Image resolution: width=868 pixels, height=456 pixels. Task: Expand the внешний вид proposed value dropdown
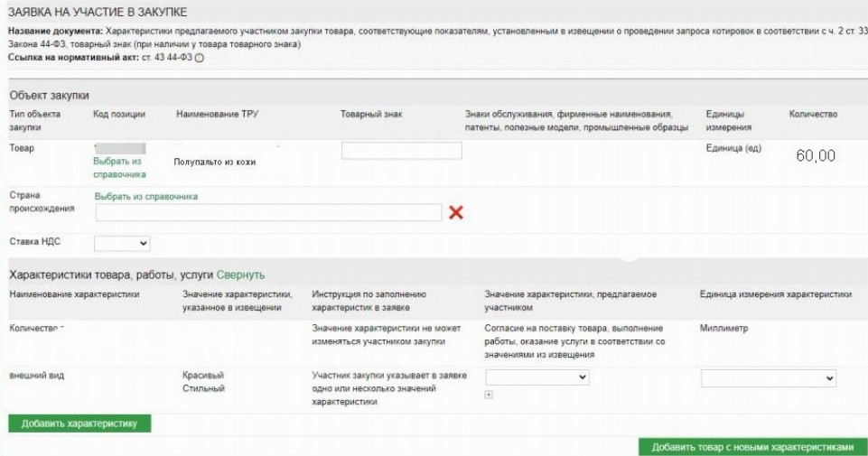pyautogui.click(x=537, y=377)
